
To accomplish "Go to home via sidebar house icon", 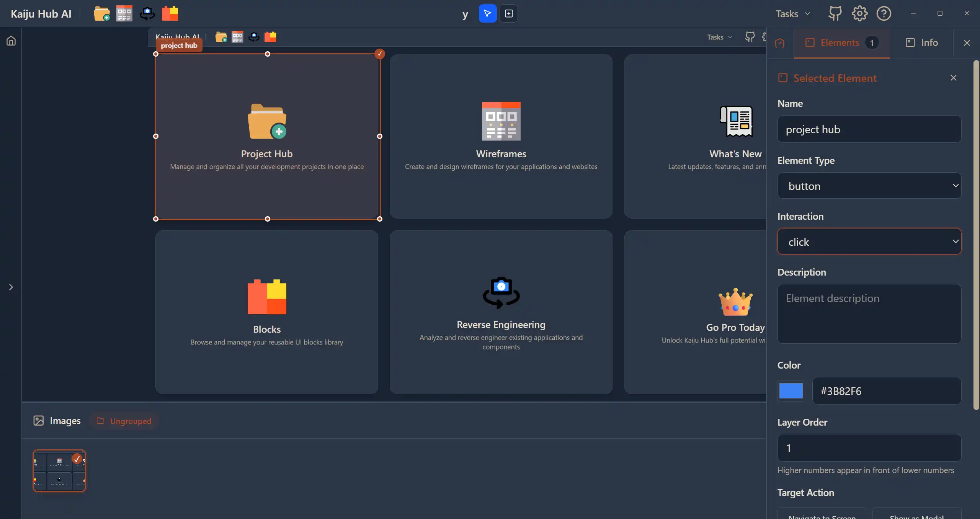I will click(x=11, y=41).
